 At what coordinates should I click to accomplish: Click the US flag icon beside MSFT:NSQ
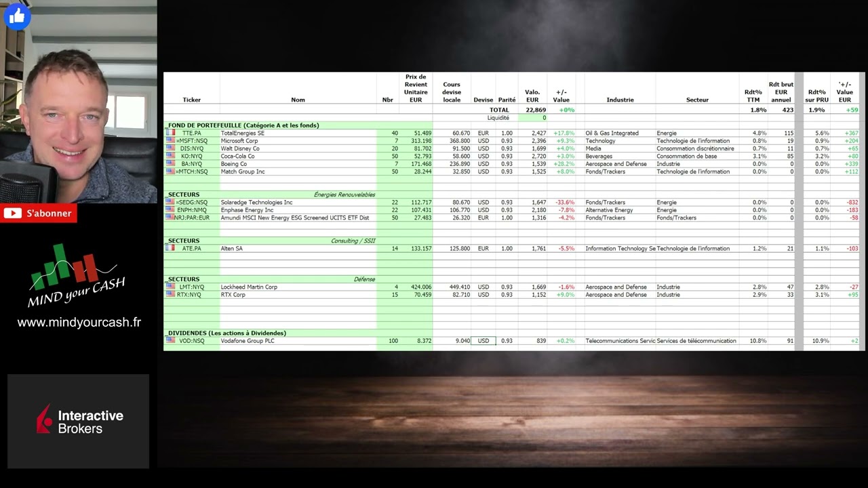point(170,140)
